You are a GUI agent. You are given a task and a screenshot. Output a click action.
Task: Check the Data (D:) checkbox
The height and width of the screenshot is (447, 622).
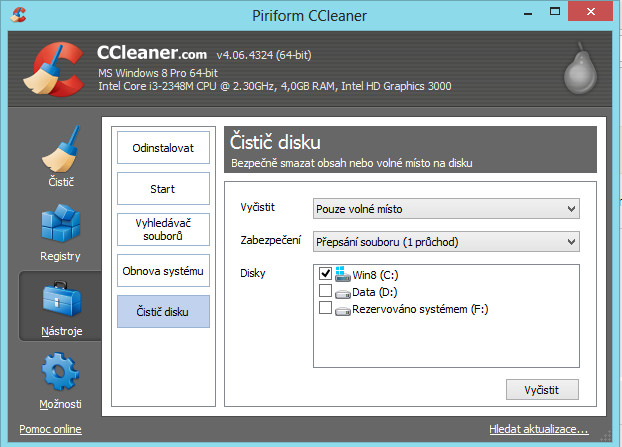pos(325,291)
